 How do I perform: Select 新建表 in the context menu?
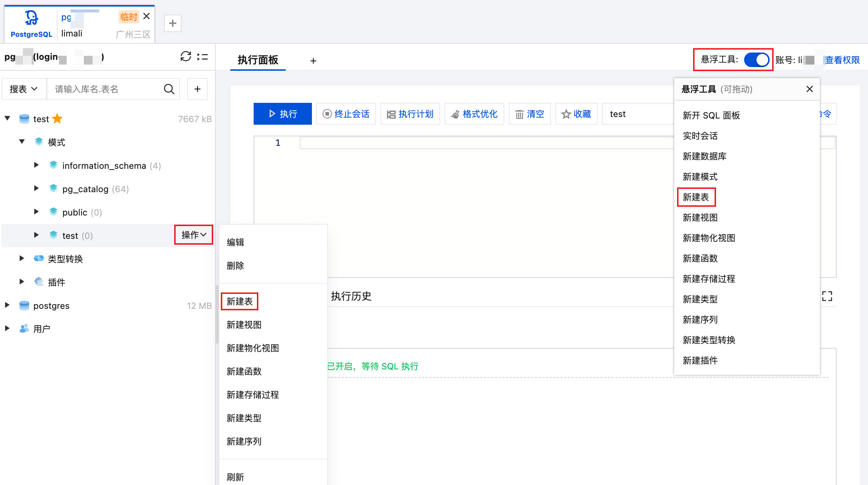[x=239, y=301]
